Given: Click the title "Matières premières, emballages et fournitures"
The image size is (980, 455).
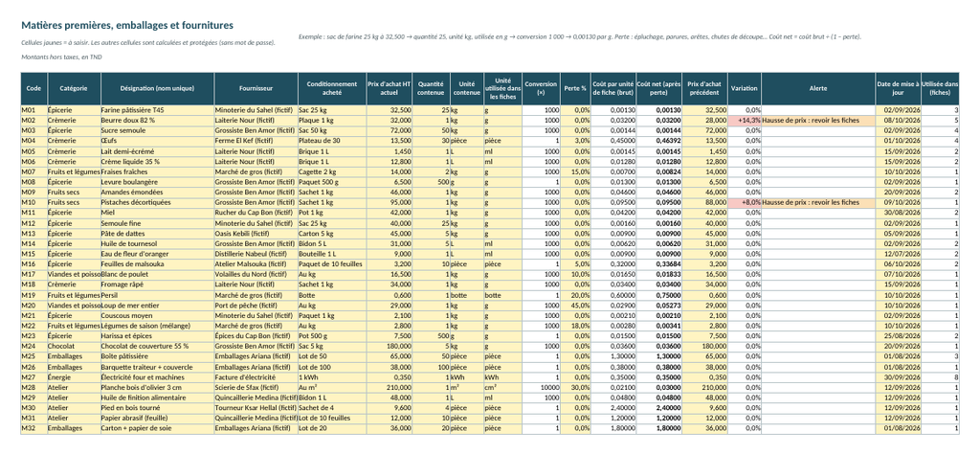Looking at the screenshot, I should [x=127, y=26].
